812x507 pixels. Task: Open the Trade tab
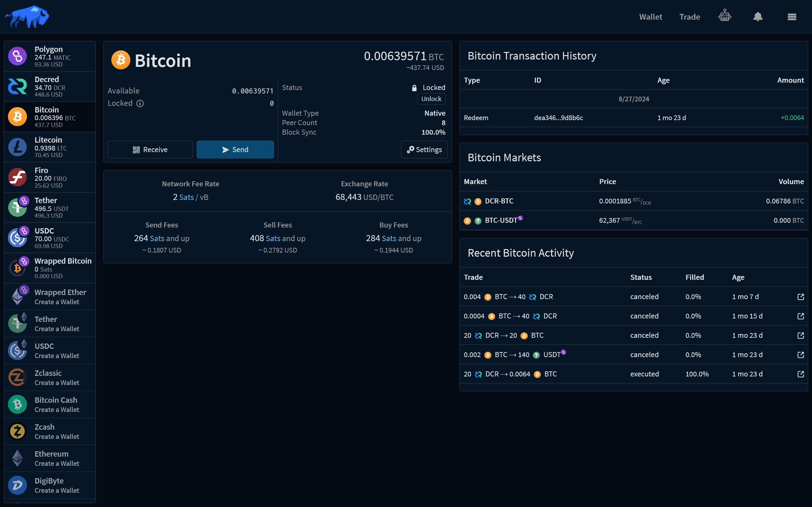(690, 17)
